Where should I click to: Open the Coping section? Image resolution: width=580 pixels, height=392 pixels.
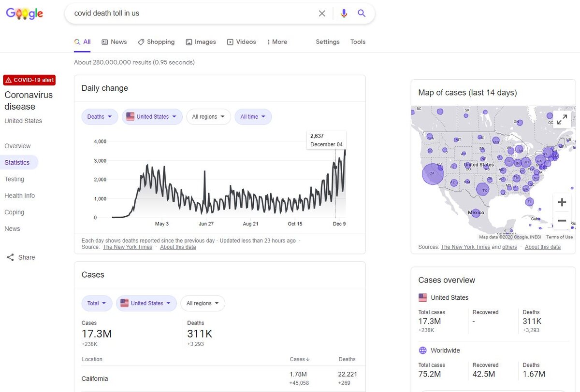coord(14,212)
